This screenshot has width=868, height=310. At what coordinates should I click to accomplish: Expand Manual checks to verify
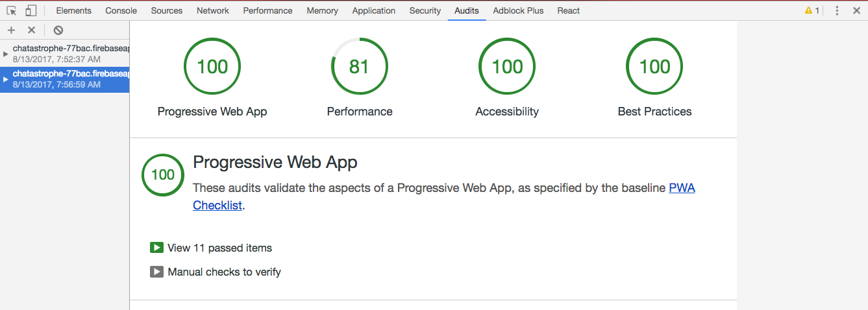coord(216,272)
